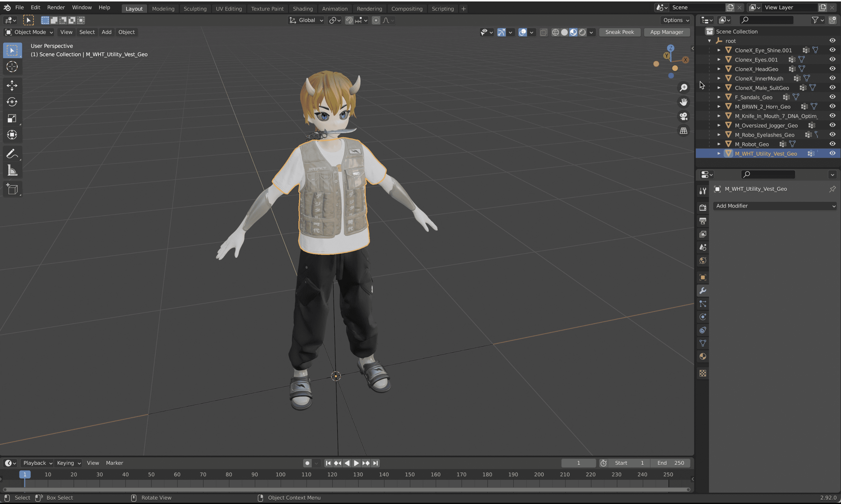
Task: Hide the root armature with its eye
Action: click(x=832, y=40)
